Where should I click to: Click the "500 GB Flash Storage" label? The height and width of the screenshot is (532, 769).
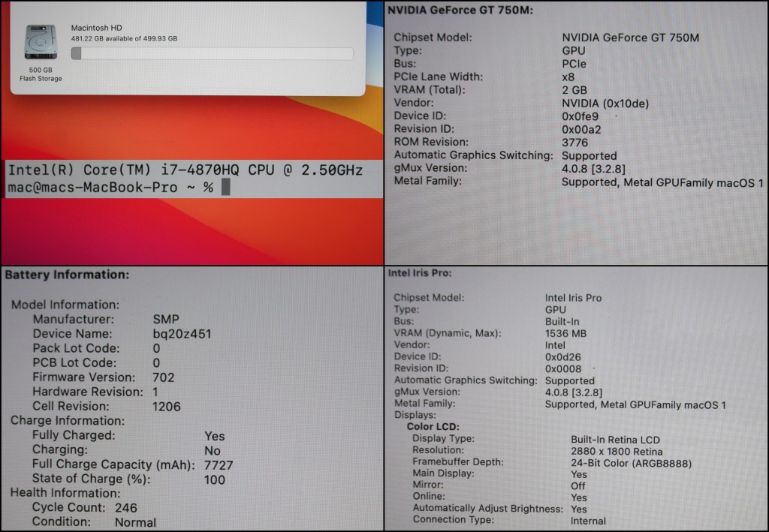[41, 74]
